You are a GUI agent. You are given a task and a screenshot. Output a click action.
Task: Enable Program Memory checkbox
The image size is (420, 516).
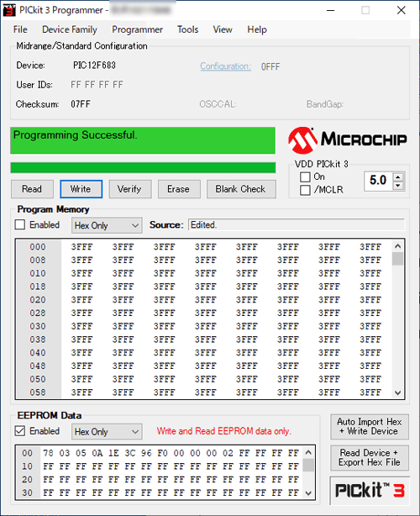tap(19, 224)
